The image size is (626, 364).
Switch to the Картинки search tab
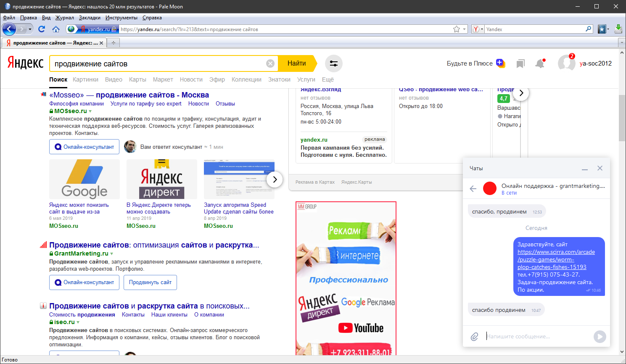[x=85, y=79]
